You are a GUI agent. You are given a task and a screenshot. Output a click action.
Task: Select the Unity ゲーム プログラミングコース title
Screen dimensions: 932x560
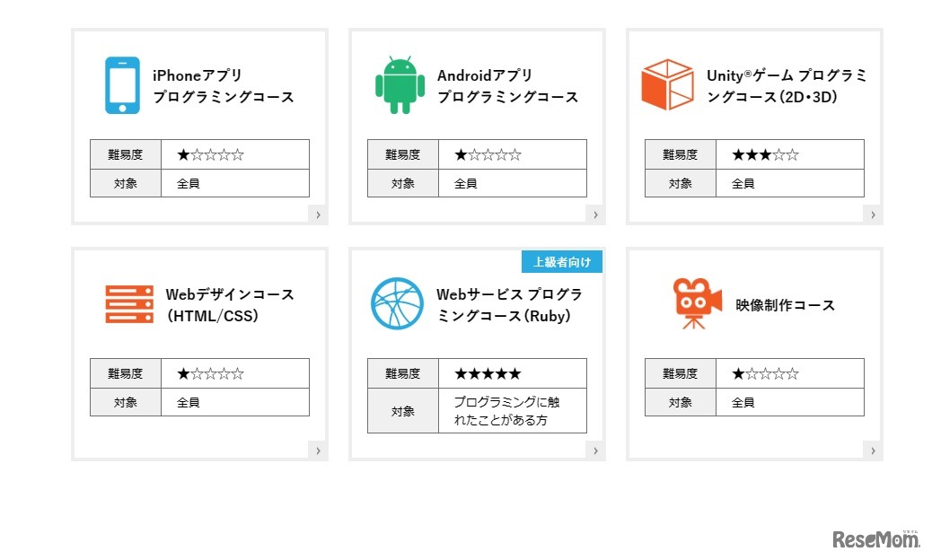pyautogui.click(x=787, y=86)
